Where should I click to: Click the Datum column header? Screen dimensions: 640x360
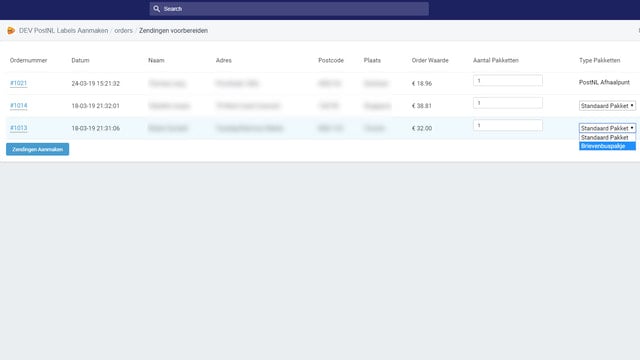pyautogui.click(x=80, y=60)
